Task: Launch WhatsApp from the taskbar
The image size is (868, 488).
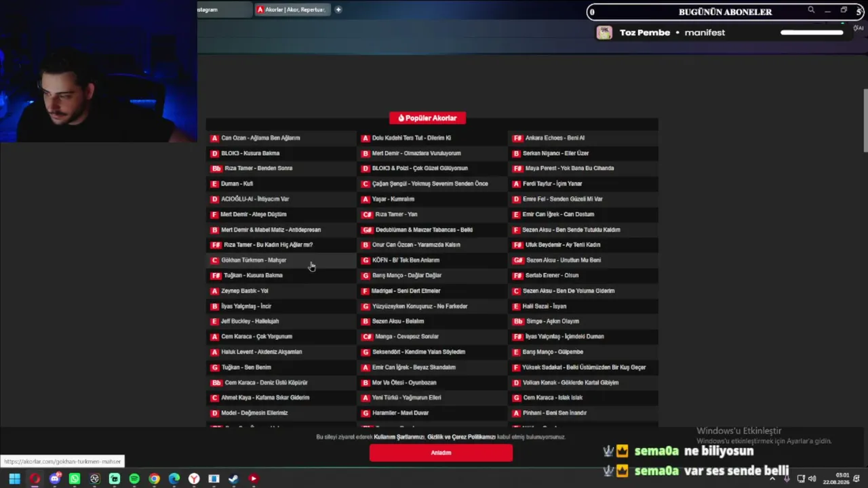Action: [75, 479]
